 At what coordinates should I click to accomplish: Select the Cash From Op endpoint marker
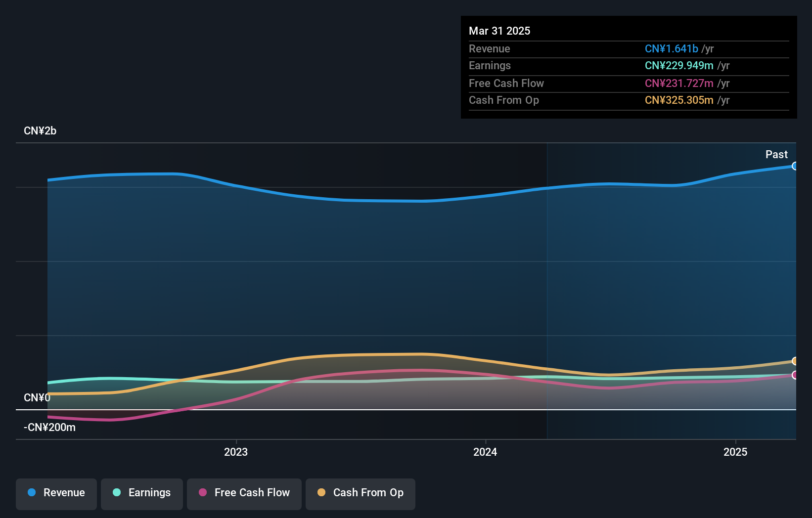795,361
